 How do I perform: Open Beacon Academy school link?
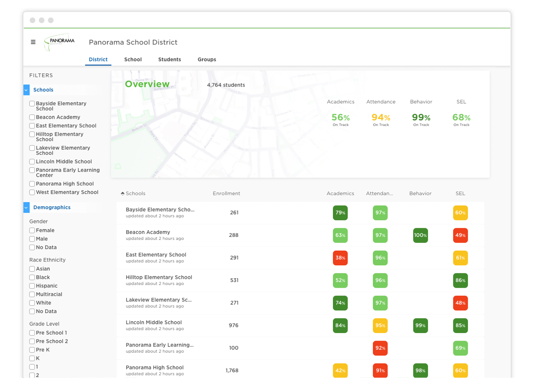(x=148, y=232)
